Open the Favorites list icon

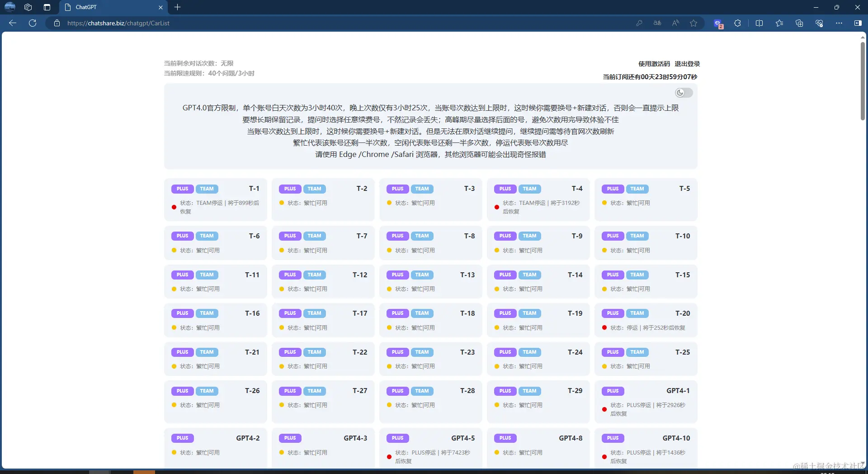tap(779, 23)
